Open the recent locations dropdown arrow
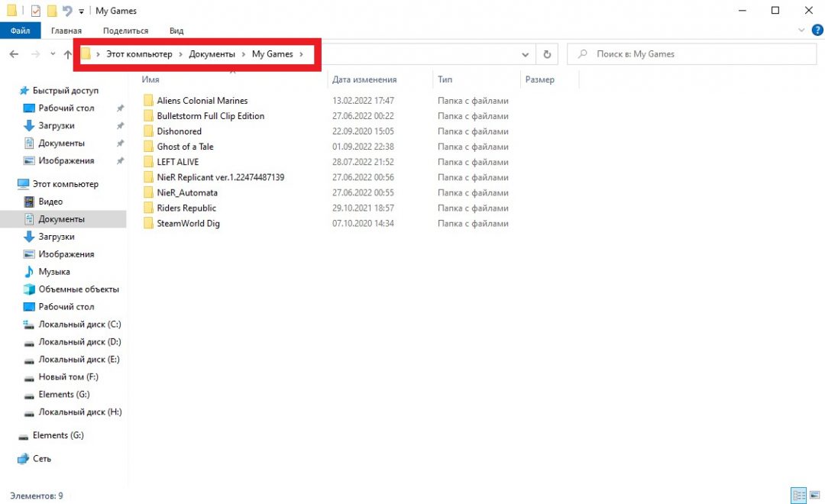This screenshot has width=825, height=504. [x=53, y=54]
